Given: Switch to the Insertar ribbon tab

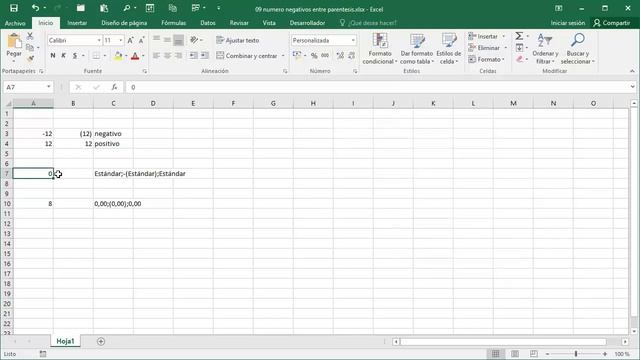Looking at the screenshot, I should point(77,23).
